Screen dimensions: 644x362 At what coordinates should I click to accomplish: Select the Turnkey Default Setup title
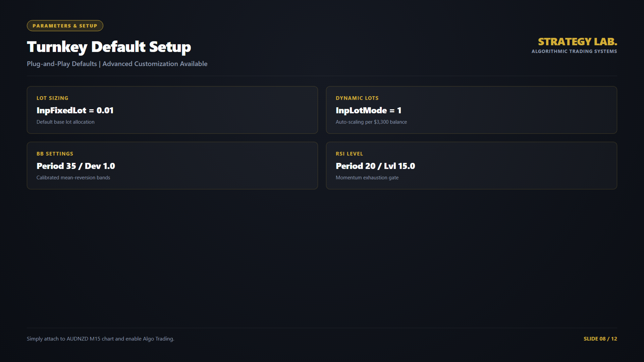[x=109, y=47]
